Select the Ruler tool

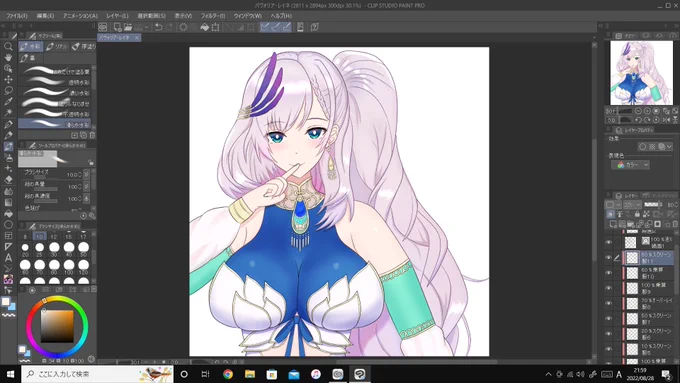point(8,247)
